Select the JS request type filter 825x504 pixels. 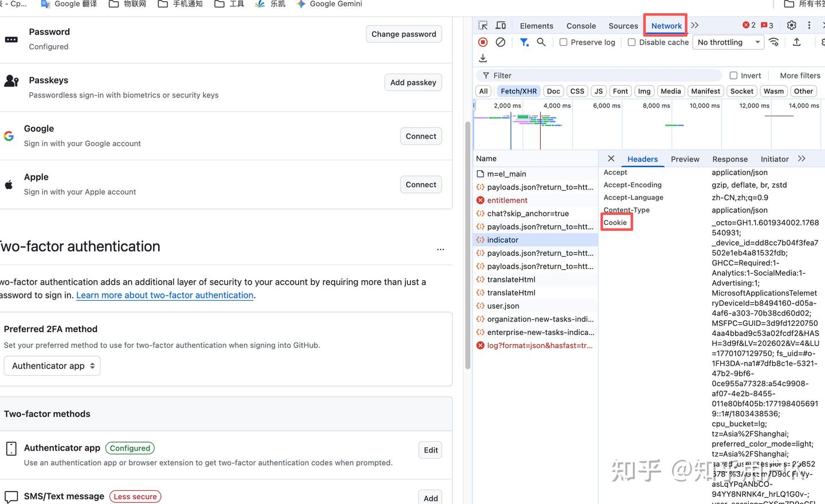(x=599, y=91)
